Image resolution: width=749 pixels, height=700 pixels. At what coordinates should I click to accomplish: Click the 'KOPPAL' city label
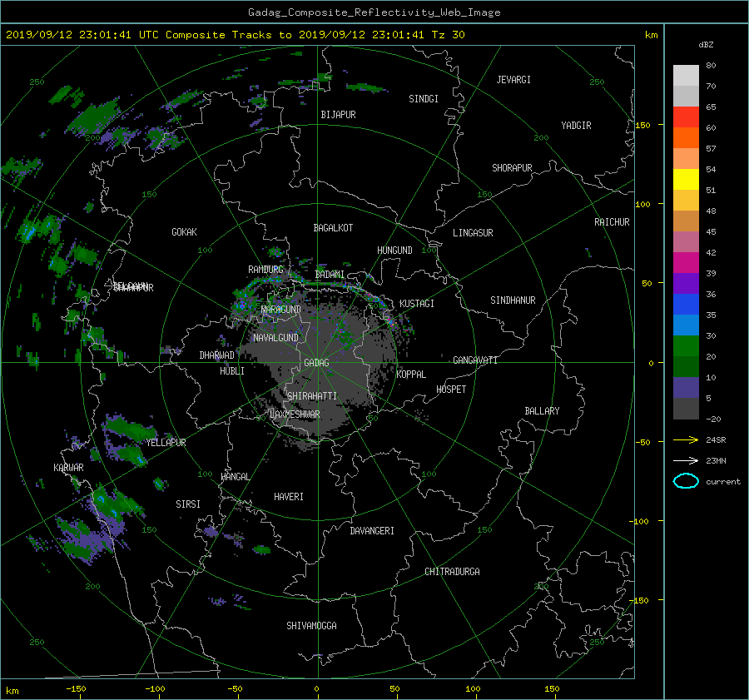pos(411,375)
